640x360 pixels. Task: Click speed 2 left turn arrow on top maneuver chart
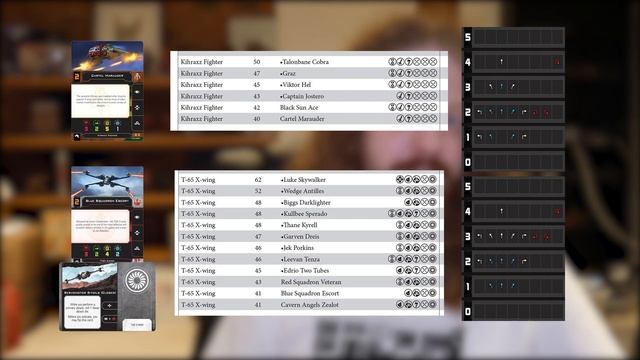(x=480, y=112)
